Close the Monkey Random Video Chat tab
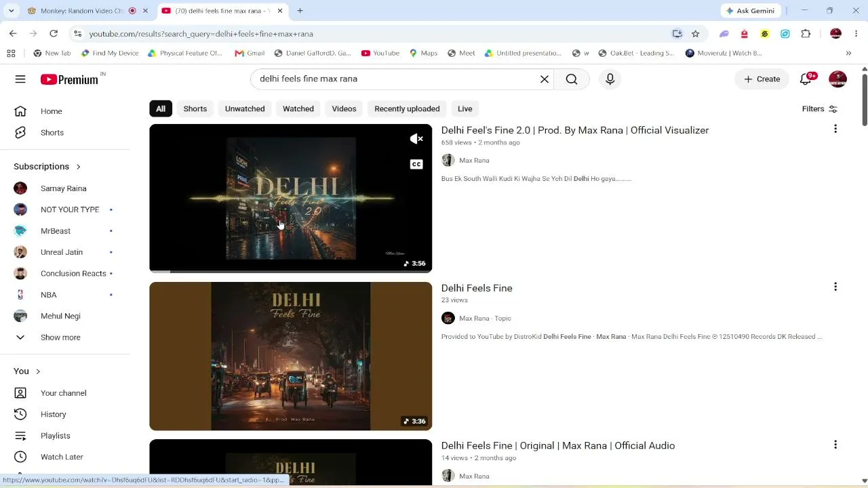 coord(145,11)
